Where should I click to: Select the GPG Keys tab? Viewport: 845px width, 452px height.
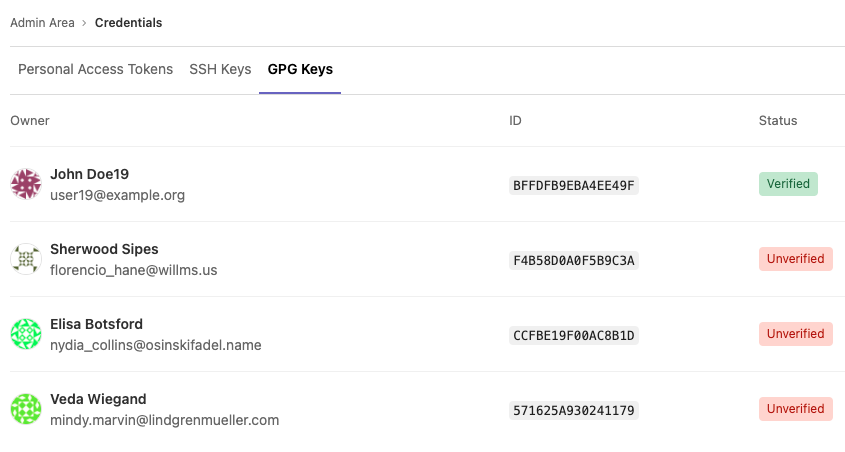(x=300, y=69)
